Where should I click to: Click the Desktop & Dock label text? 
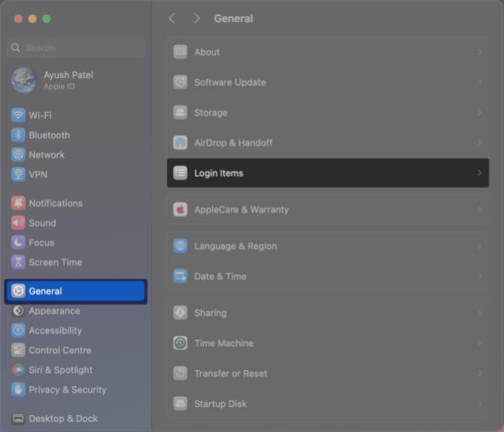[63, 419]
